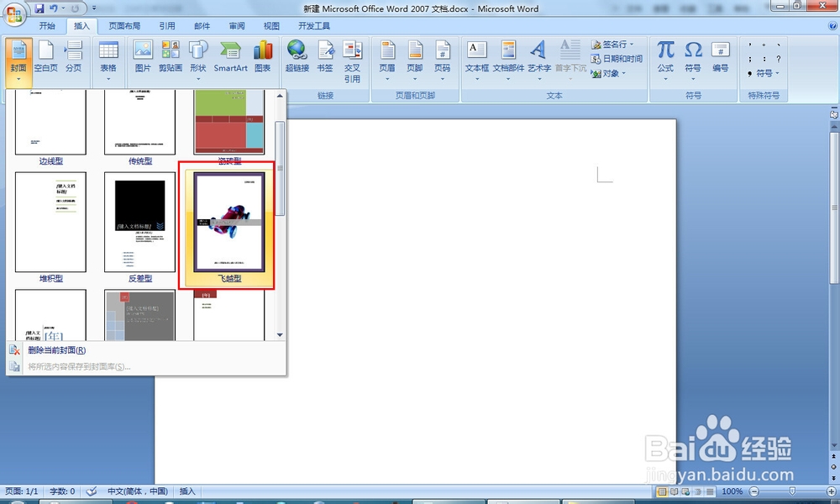Insert a Hyperlink (超链接)
840x504 pixels.
[297, 57]
